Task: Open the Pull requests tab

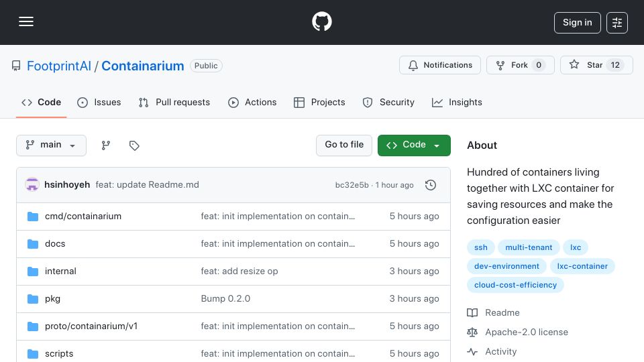Action: (x=174, y=102)
